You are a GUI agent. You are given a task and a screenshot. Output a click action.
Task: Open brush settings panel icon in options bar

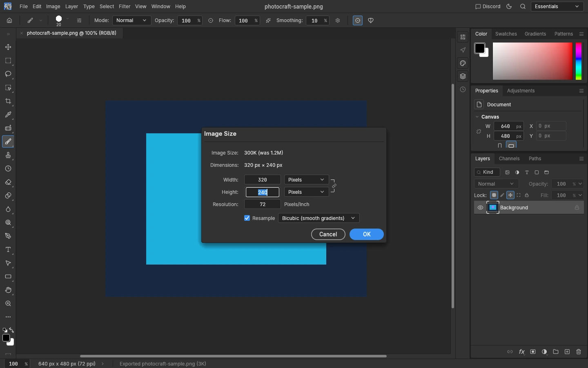point(79,20)
